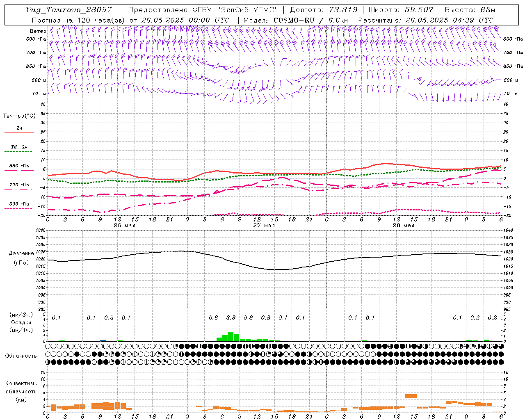This screenshot has width=525, height=420.
Task: Click the Облачность cloud cover label
Action: [x=21, y=356]
